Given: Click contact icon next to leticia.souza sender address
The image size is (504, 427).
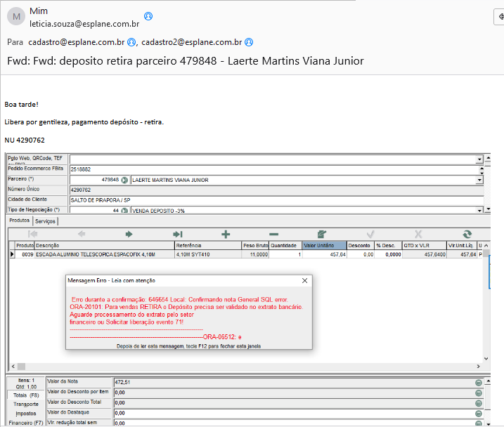Looking at the screenshot, I should coord(148,16).
